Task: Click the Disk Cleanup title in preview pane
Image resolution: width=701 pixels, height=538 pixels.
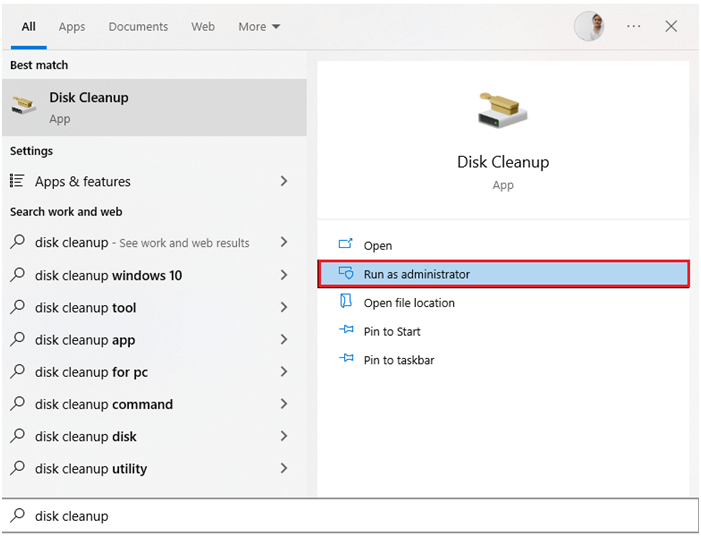Action: [503, 162]
